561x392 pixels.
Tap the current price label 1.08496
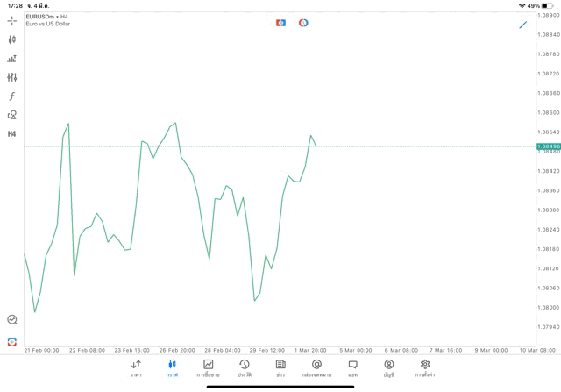[549, 146]
